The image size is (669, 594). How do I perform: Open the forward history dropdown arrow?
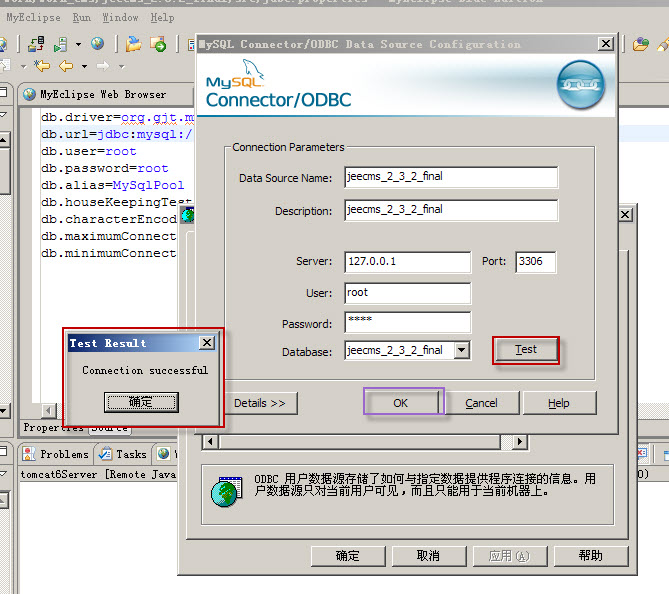point(122,66)
